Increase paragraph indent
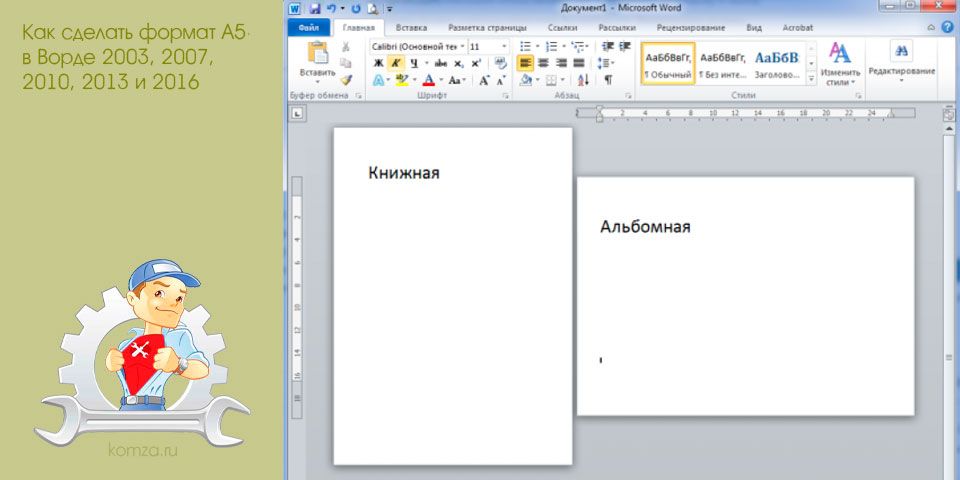 624,47
